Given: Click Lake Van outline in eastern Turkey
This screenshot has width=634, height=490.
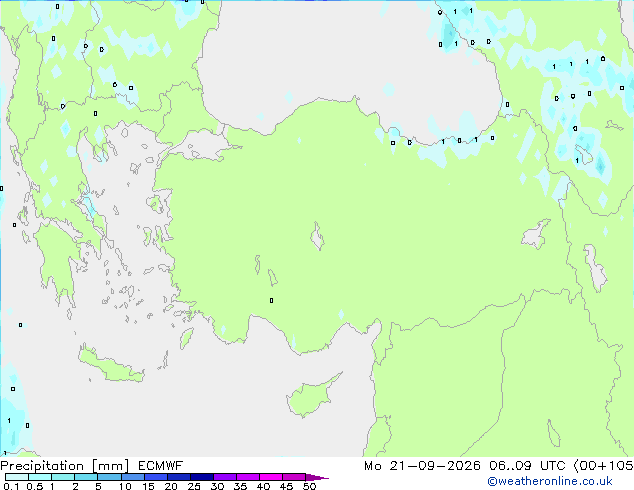Looking at the screenshot, I should [x=535, y=234].
